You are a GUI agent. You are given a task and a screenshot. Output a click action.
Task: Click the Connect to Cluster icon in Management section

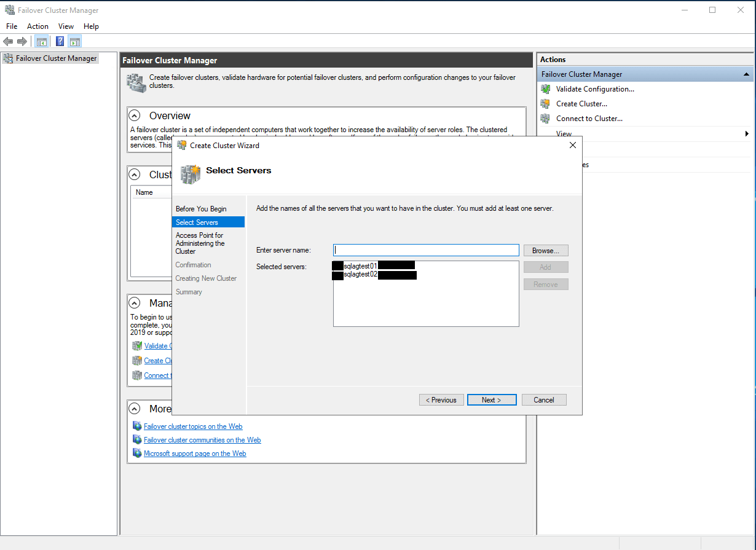[137, 375]
